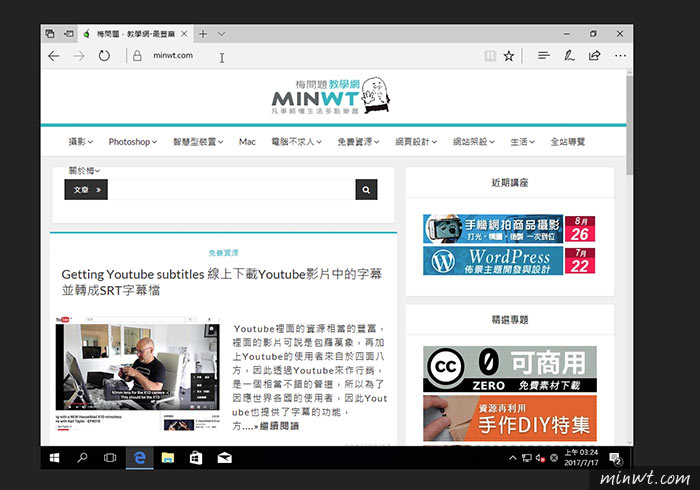
Task: Go forward with the forward arrow
Action: point(79,56)
